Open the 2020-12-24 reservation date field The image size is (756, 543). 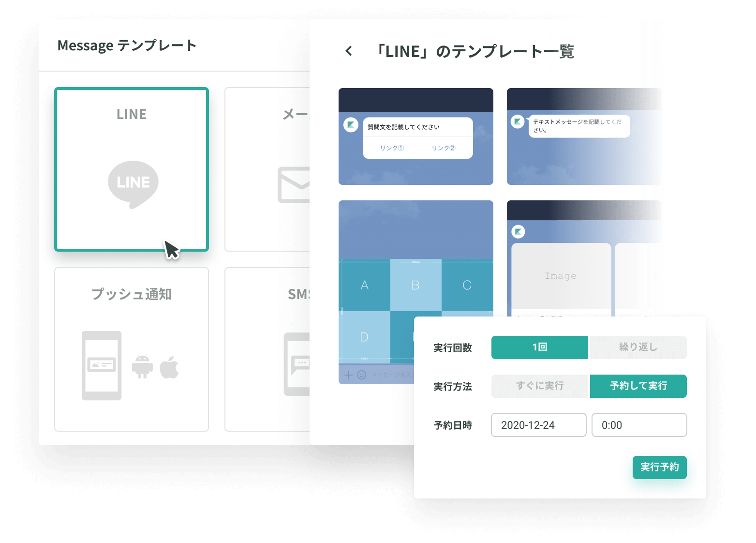pyautogui.click(x=538, y=425)
